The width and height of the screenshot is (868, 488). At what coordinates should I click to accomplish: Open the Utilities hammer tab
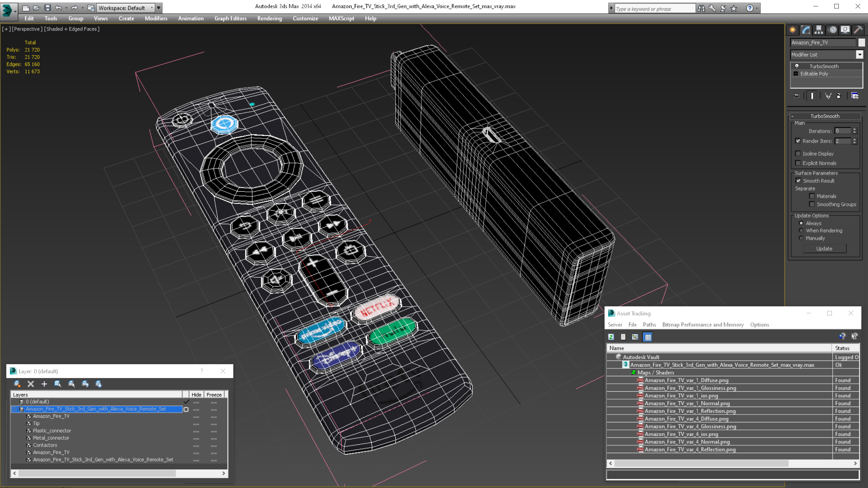(858, 30)
